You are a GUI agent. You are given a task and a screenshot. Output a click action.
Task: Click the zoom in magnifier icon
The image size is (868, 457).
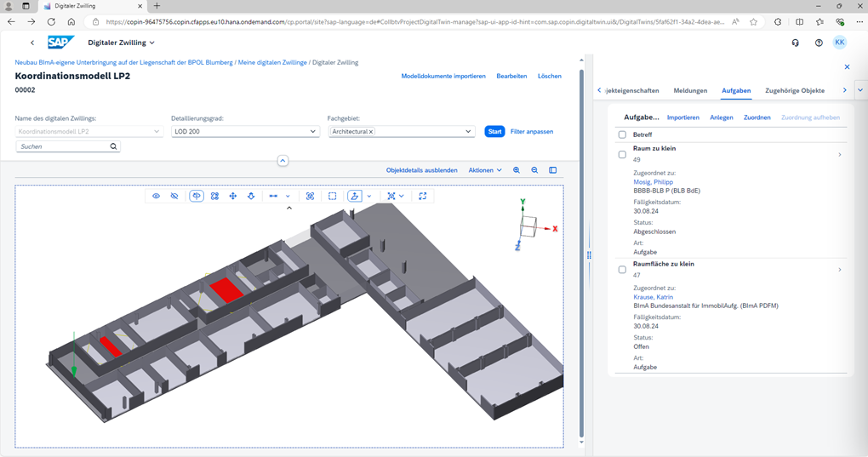pos(517,170)
